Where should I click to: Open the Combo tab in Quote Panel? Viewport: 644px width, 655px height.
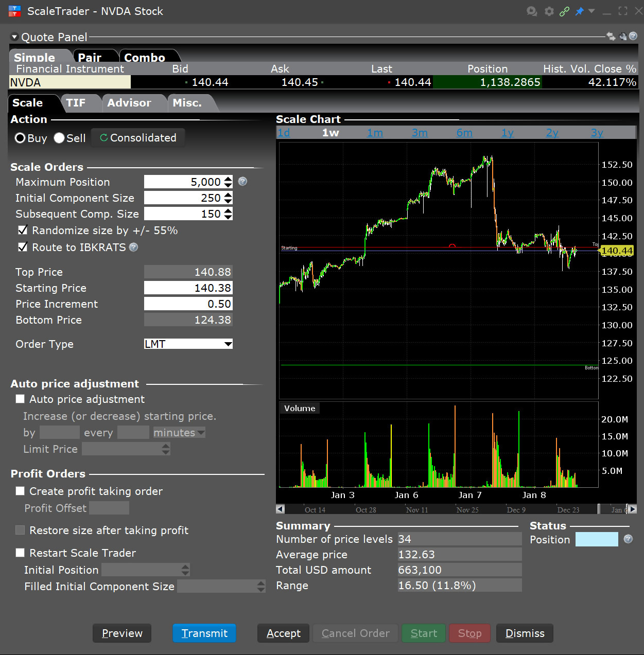point(144,57)
